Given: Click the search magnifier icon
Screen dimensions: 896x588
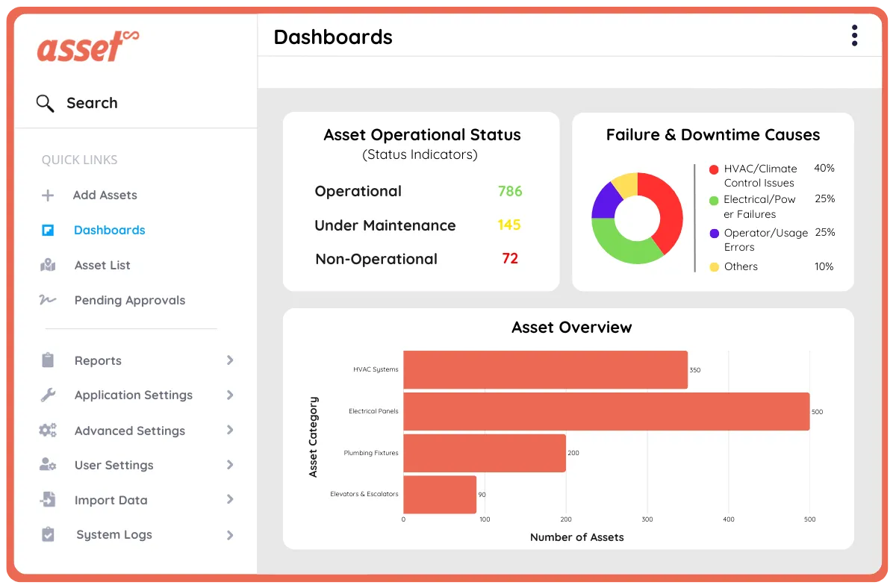Looking at the screenshot, I should tap(46, 102).
